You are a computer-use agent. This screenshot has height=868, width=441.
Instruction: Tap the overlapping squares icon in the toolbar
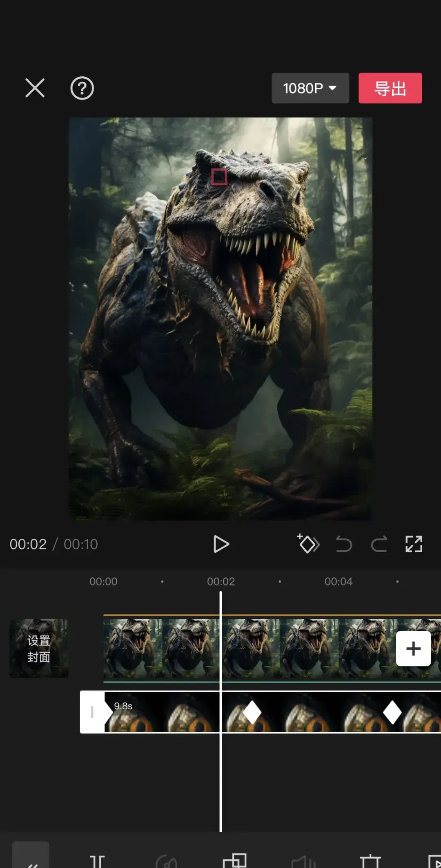[234, 860]
